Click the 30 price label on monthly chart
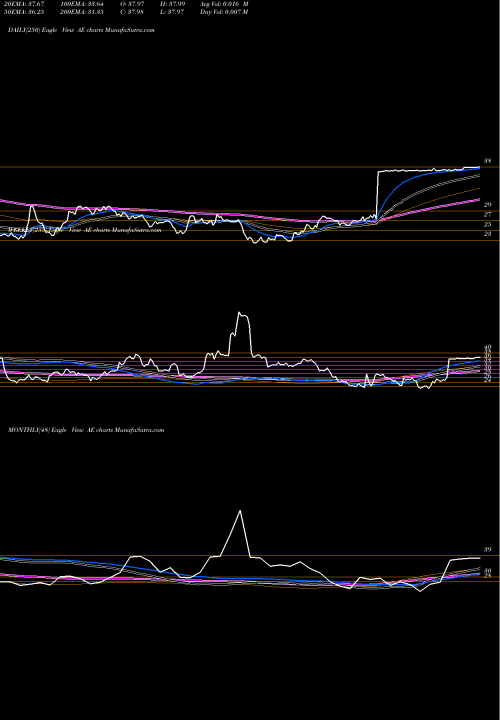Screen dimensions: 500x720 tap(488, 571)
